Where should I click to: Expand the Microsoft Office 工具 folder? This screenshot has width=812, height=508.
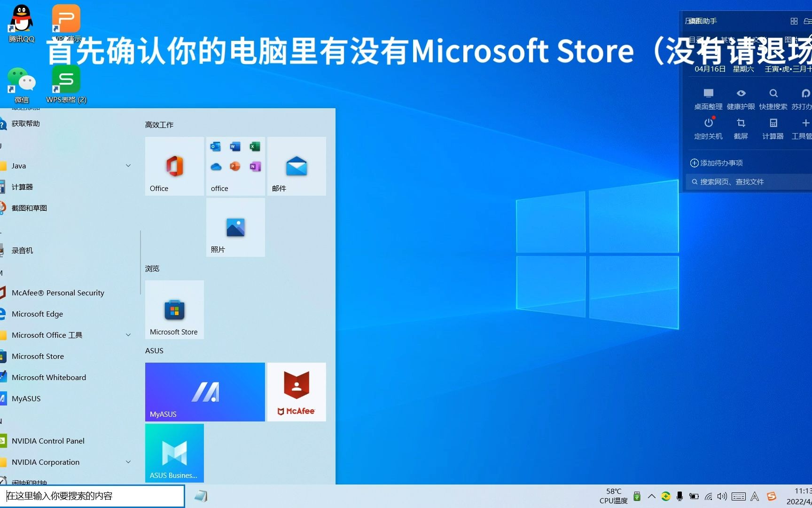coord(128,335)
